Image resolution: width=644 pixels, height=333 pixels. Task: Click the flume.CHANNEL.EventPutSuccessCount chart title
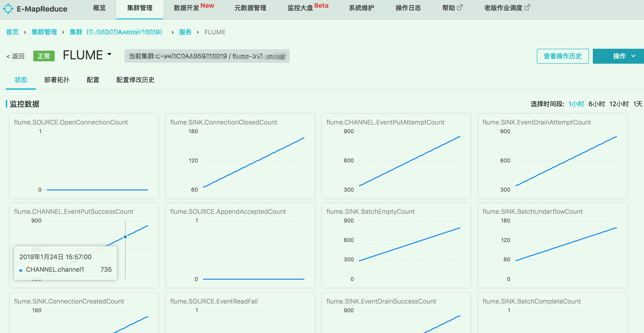(x=73, y=211)
